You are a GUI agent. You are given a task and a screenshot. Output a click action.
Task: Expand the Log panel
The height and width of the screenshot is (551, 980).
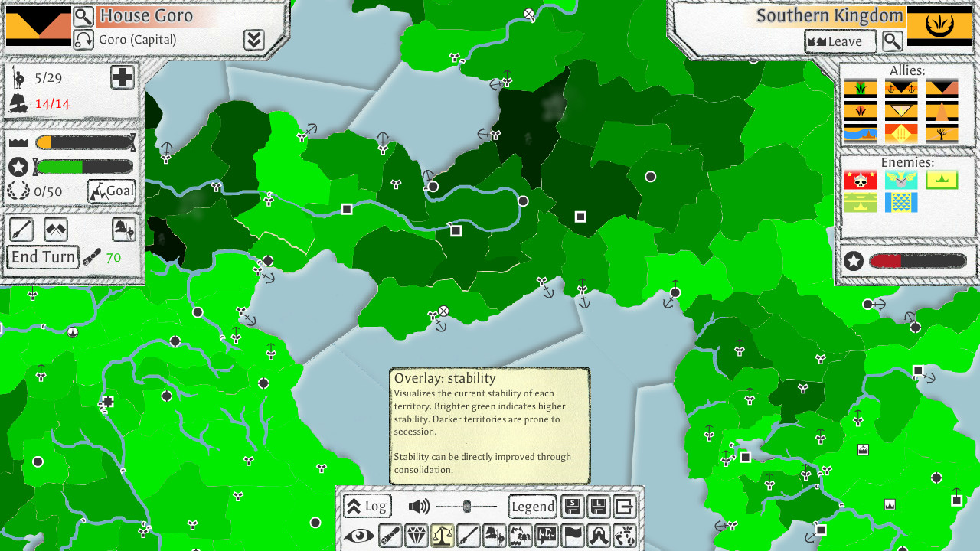coord(367,506)
